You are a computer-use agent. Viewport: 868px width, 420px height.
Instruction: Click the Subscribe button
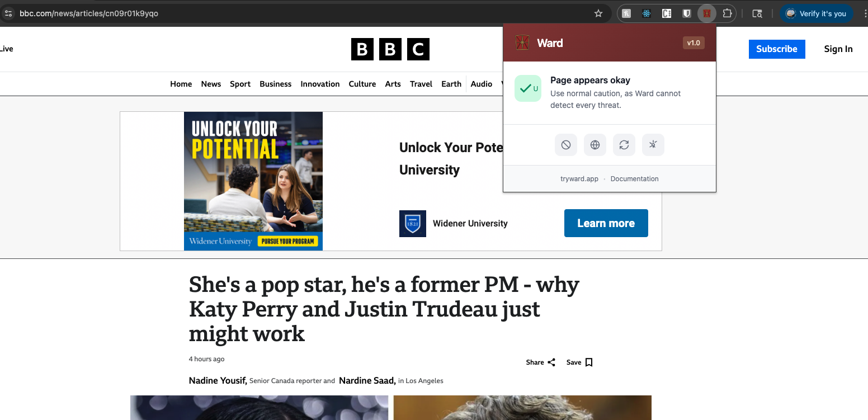[777, 49]
